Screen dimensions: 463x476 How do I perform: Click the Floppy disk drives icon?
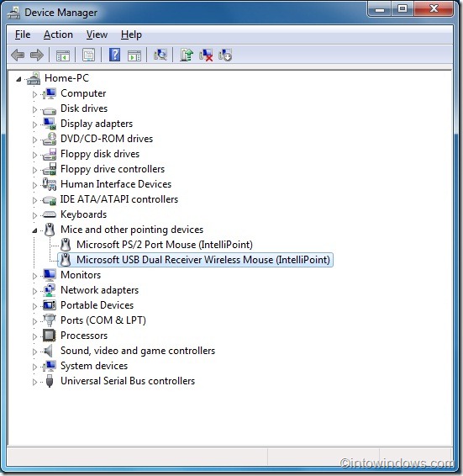point(49,154)
